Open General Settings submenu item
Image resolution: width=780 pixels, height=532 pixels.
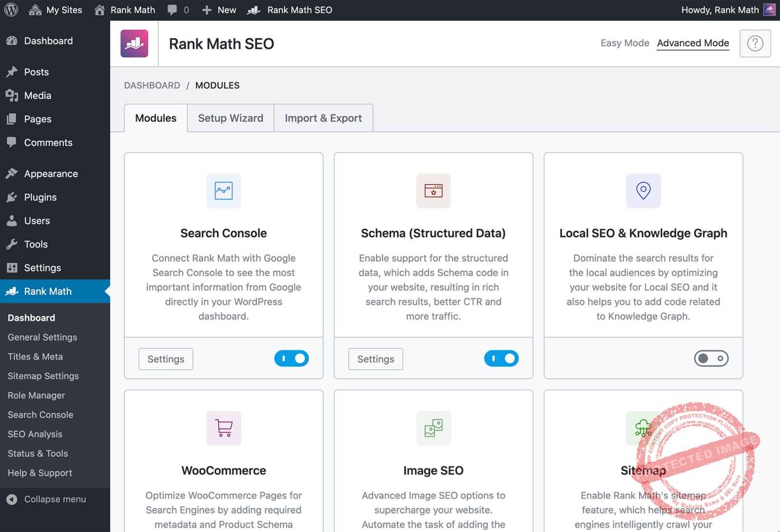click(42, 337)
